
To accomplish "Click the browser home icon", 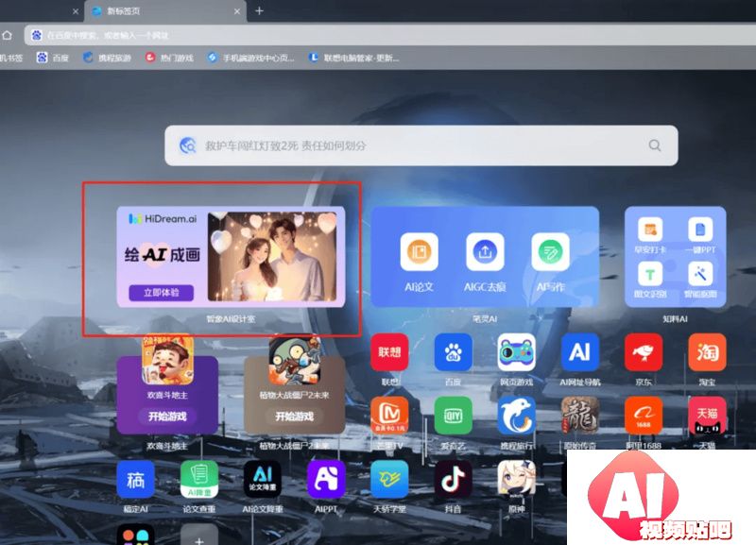I will (8, 35).
